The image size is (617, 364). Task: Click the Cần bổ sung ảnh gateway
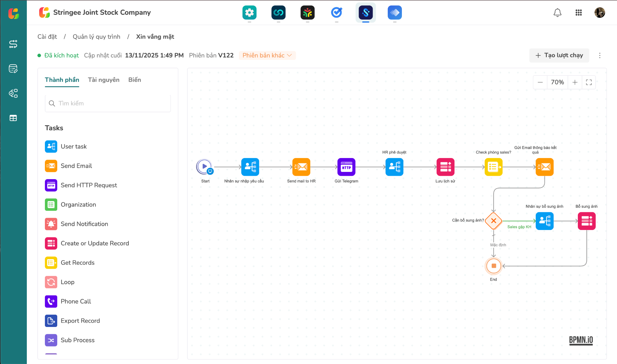(x=493, y=221)
